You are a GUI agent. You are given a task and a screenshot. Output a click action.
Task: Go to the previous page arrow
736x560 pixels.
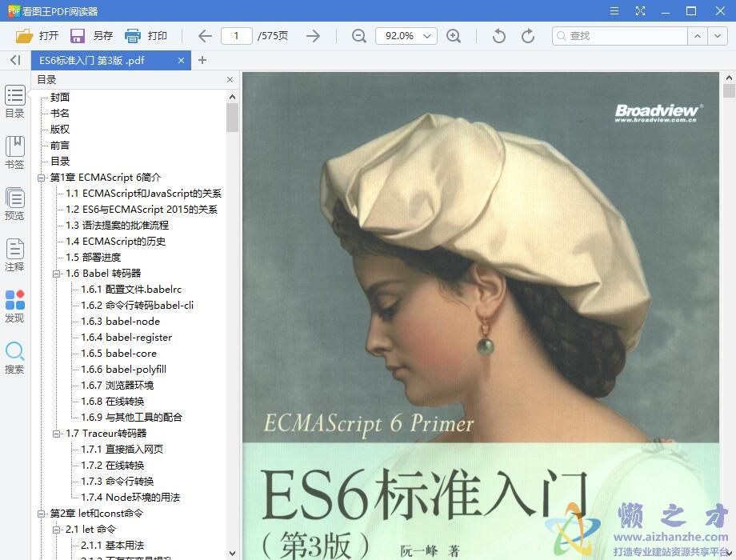[205, 36]
